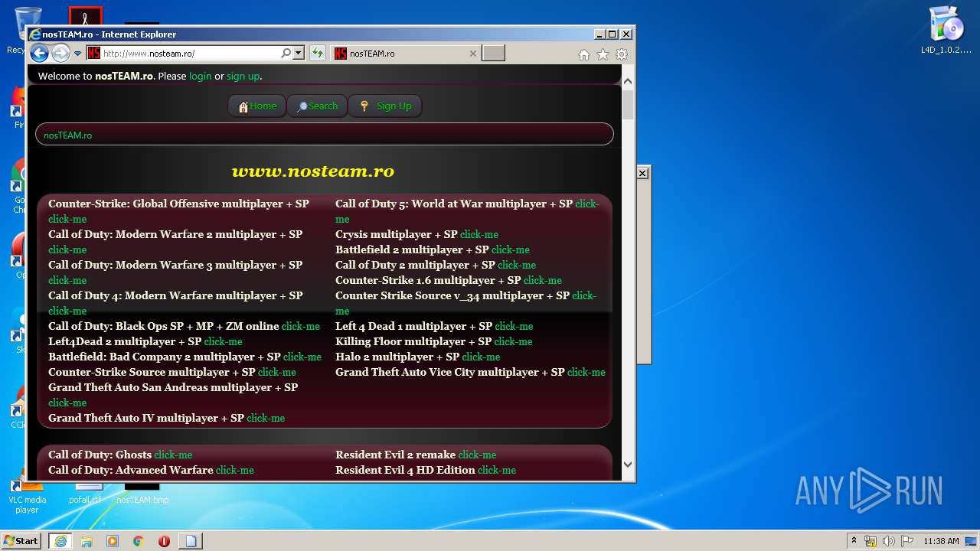
Task: Show hidden system tray icons
Action: pyautogui.click(x=854, y=541)
